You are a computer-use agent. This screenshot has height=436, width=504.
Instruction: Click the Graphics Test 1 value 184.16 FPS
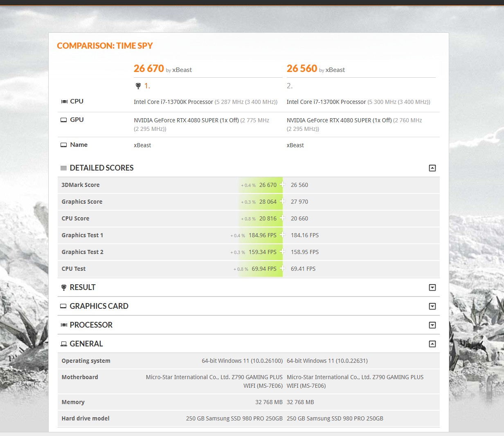(x=305, y=235)
